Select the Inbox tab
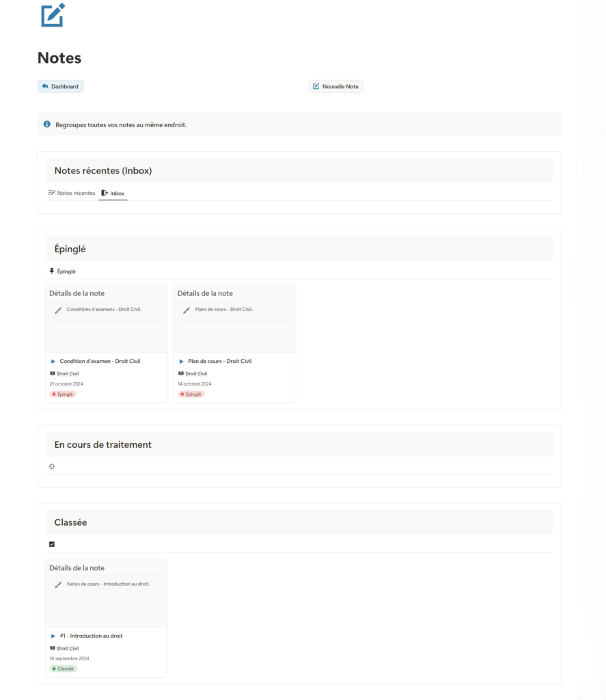Viewport: 606px width, 700px height. pyautogui.click(x=113, y=193)
